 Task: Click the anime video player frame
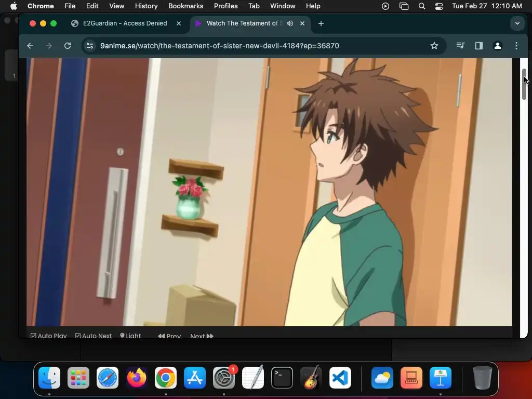point(269,192)
